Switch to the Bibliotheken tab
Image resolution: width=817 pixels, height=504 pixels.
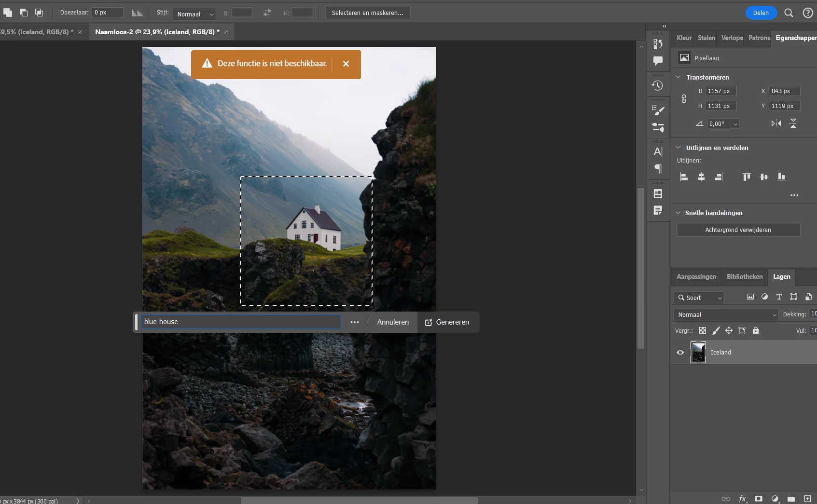tap(745, 276)
